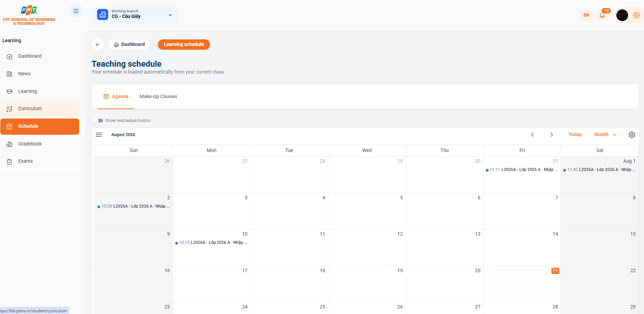Click the Dashboard breadcrumb link
Image resolution: width=644 pixels, height=314 pixels.
pyautogui.click(x=129, y=45)
